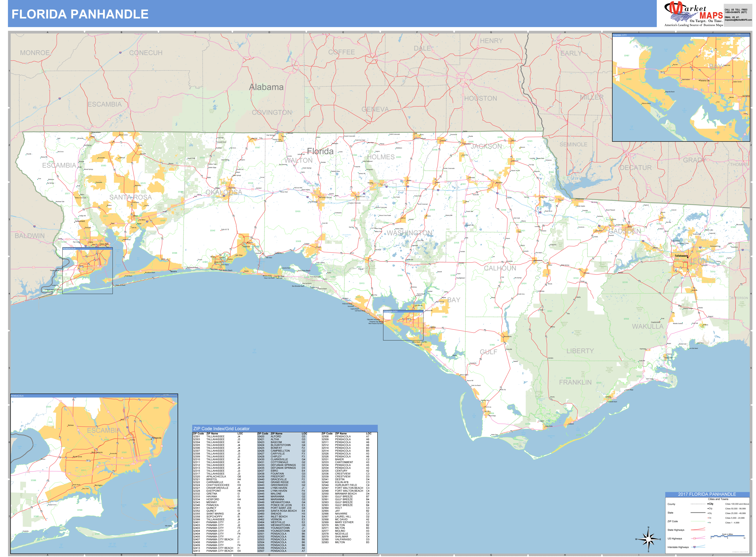Image resolution: width=756 pixels, height=557 pixels.
Task: Click the CALHOUN county label
Action: click(500, 268)
